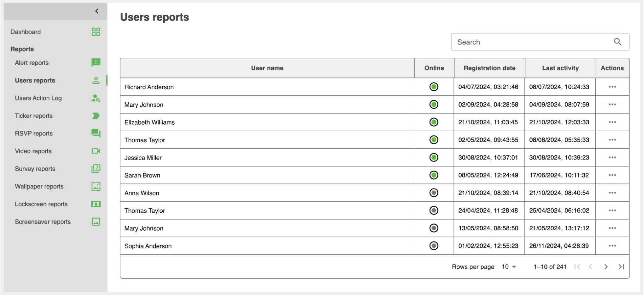
Task: Open RSVP reports in the sidebar
Action: click(34, 134)
